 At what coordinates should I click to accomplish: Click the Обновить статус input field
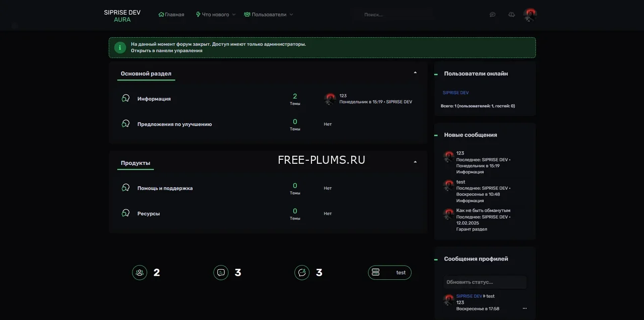point(484,282)
